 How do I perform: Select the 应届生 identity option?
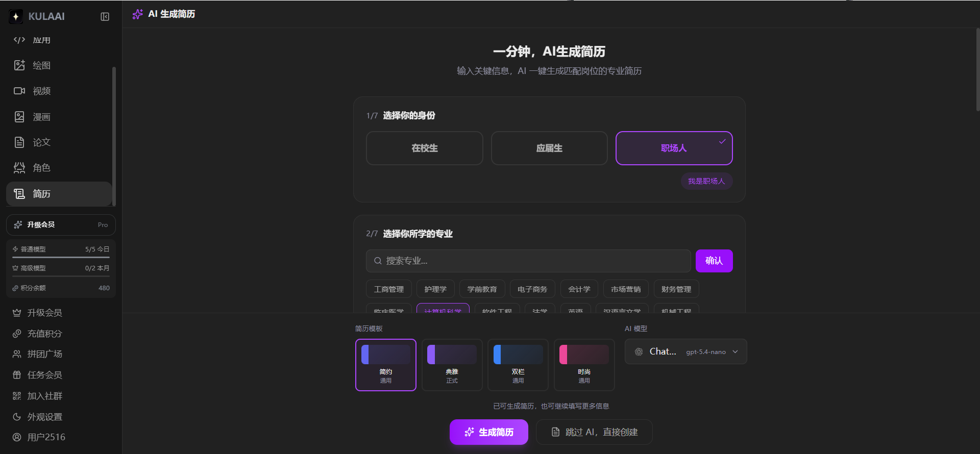coord(549,148)
